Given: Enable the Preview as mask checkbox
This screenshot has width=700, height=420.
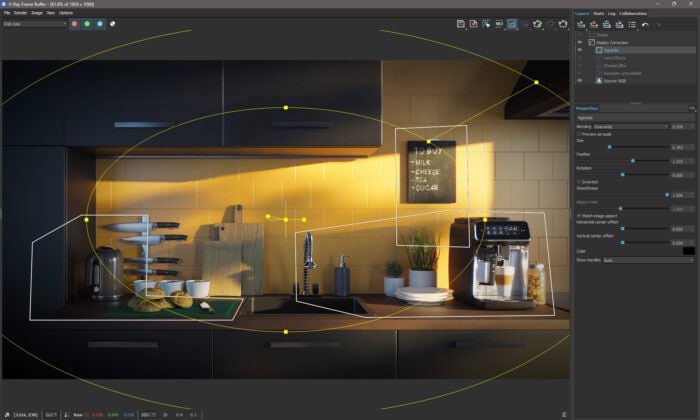Looking at the screenshot, I should click(580, 133).
